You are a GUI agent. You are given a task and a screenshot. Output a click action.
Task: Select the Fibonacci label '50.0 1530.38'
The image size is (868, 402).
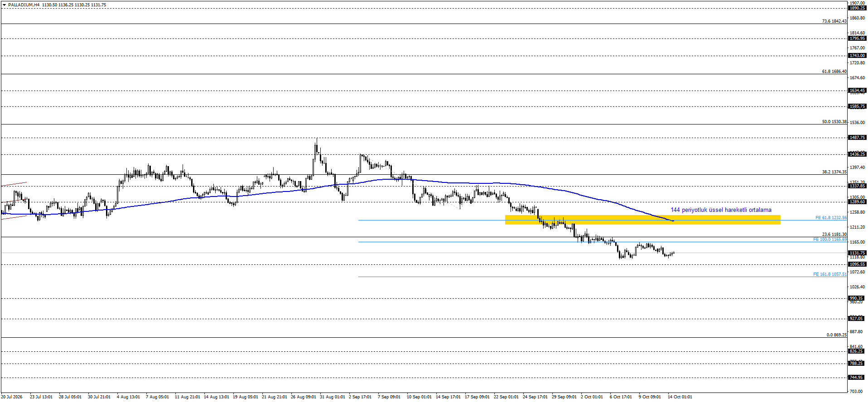[x=834, y=122]
